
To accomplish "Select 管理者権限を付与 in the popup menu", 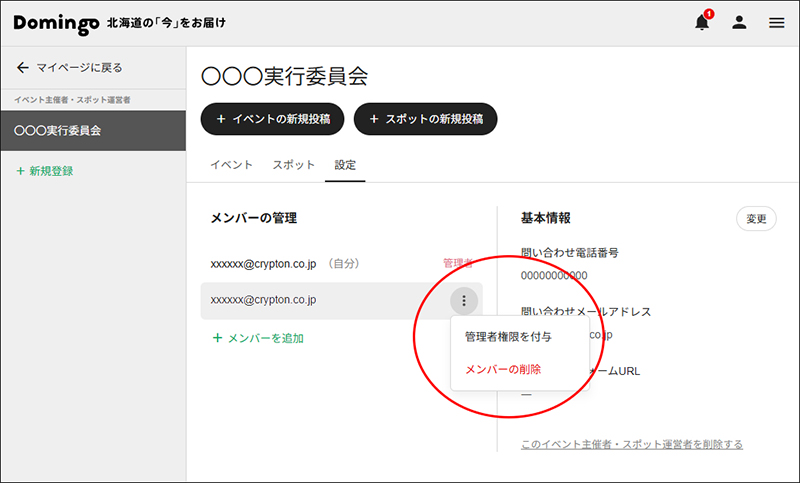I will pos(508,337).
